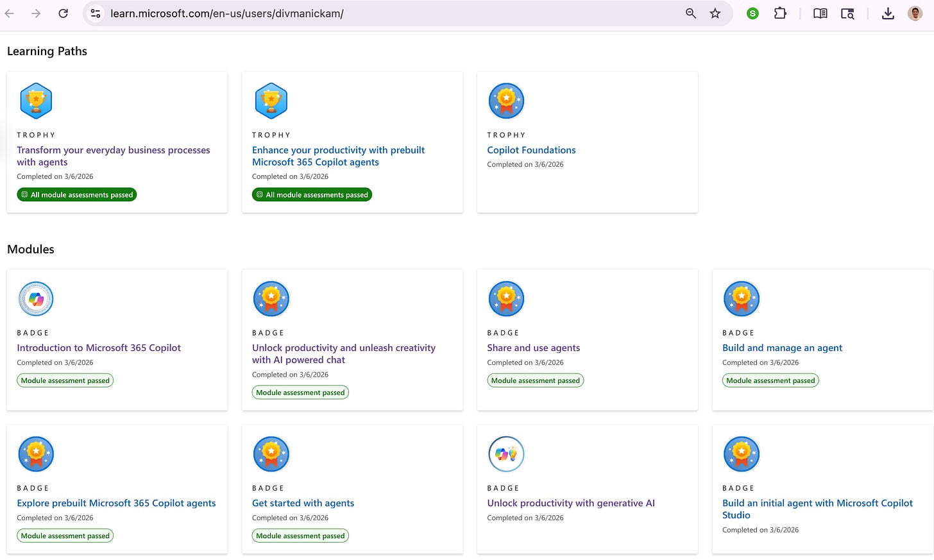
Task: Click the Learning Paths heading
Action: coord(47,51)
